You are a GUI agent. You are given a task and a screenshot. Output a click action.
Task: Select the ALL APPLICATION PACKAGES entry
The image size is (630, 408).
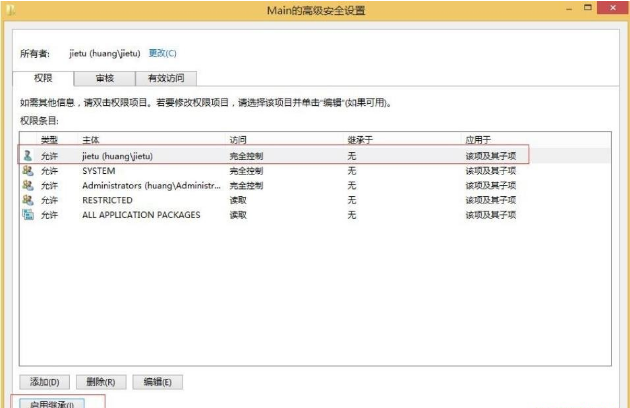tap(315, 215)
